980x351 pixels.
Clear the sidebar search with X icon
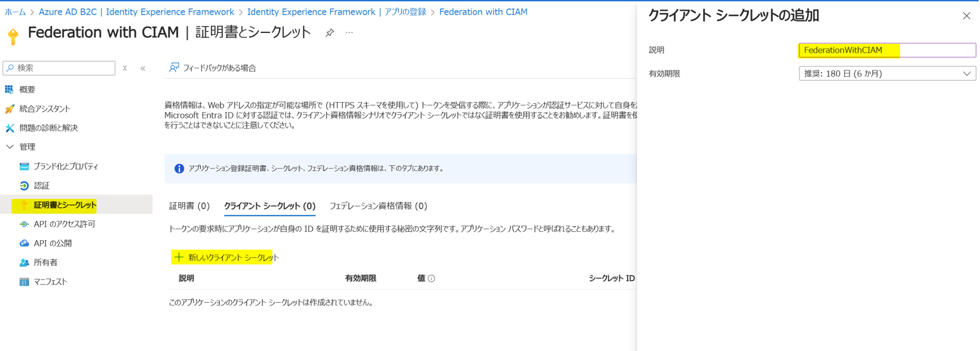pyautogui.click(x=125, y=68)
